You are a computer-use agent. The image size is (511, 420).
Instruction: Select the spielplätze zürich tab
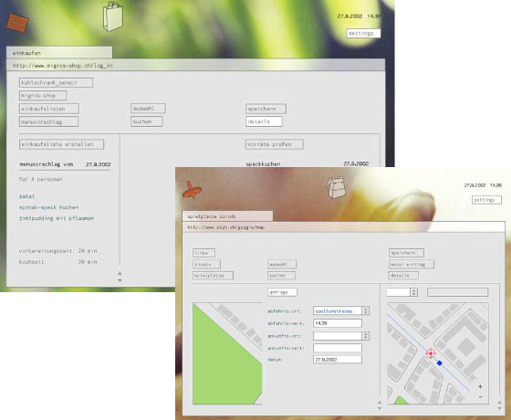pos(227,216)
